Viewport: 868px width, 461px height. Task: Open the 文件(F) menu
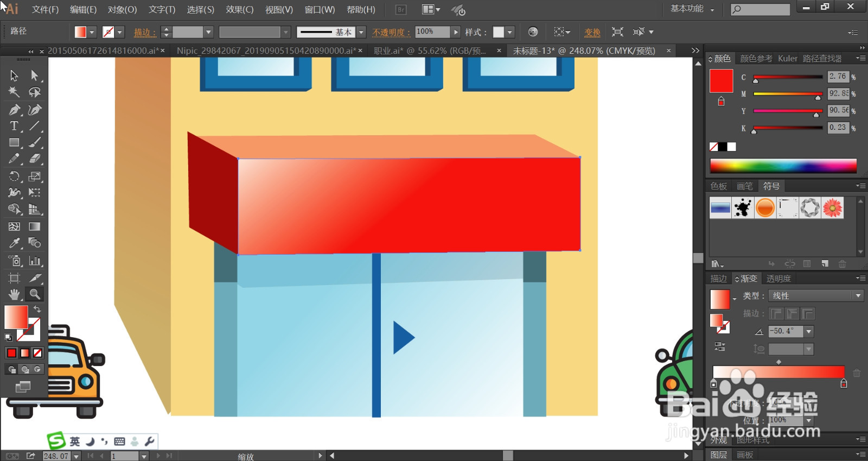click(45, 10)
